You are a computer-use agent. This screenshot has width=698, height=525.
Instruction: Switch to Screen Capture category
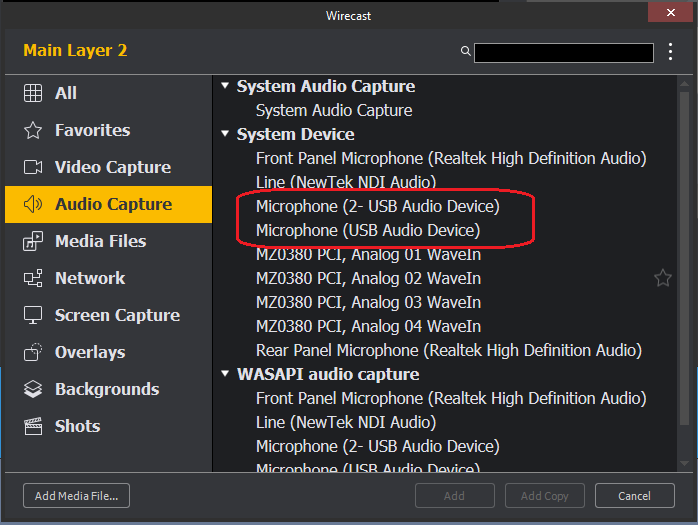[109, 315]
